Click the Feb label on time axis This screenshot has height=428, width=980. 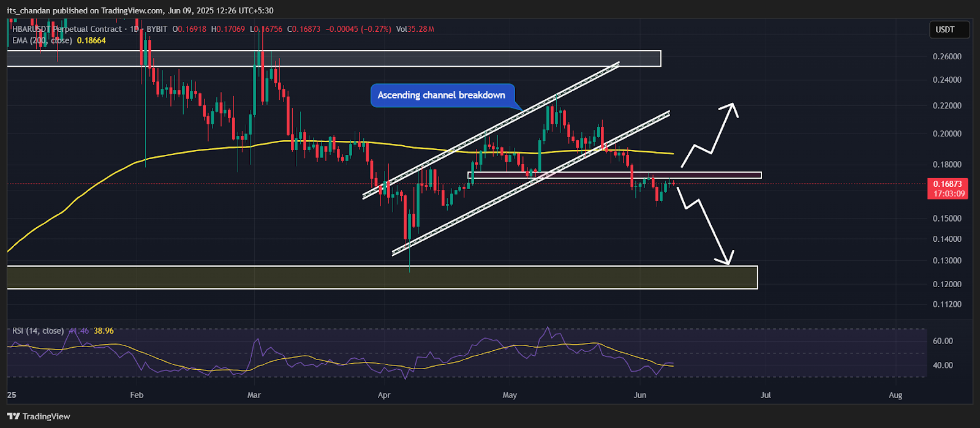[x=137, y=395]
